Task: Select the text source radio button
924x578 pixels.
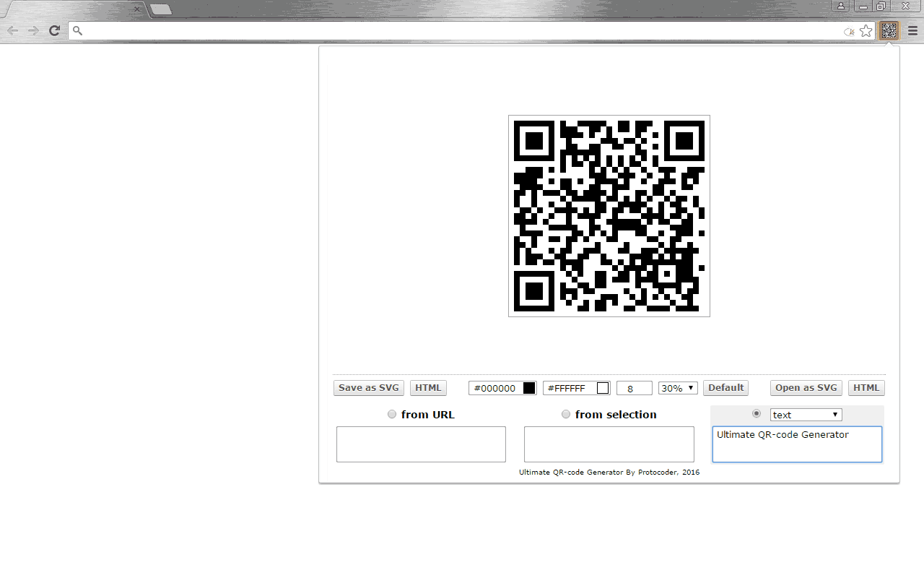Action: click(x=757, y=413)
